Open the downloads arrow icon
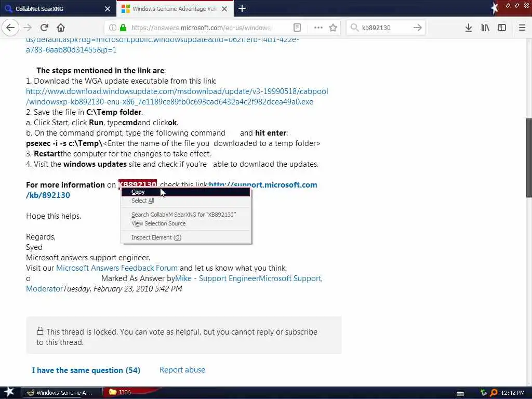Image resolution: width=532 pixels, height=399 pixels. pos(469,28)
